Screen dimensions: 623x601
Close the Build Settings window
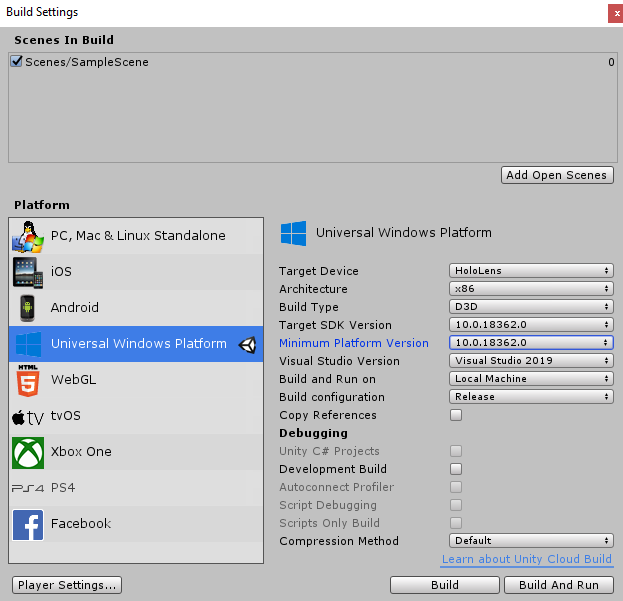(x=616, y=14)
